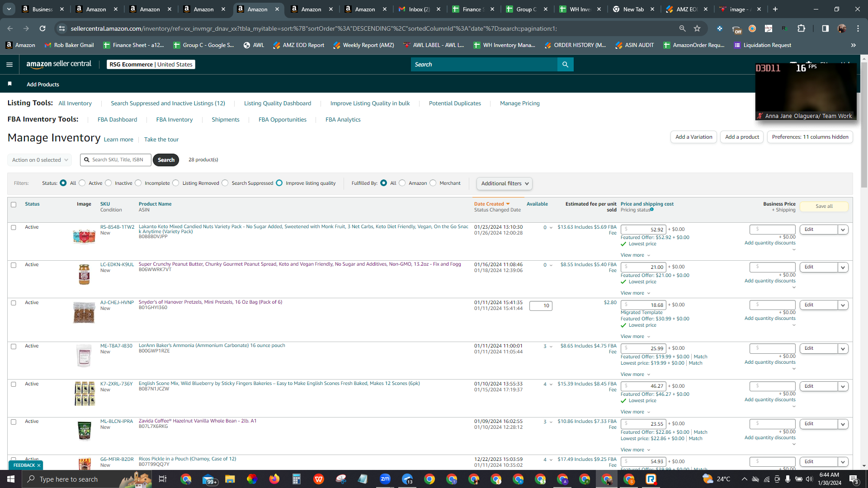
Task: Select the Active status radio button
Action: (x=82, y=183)
